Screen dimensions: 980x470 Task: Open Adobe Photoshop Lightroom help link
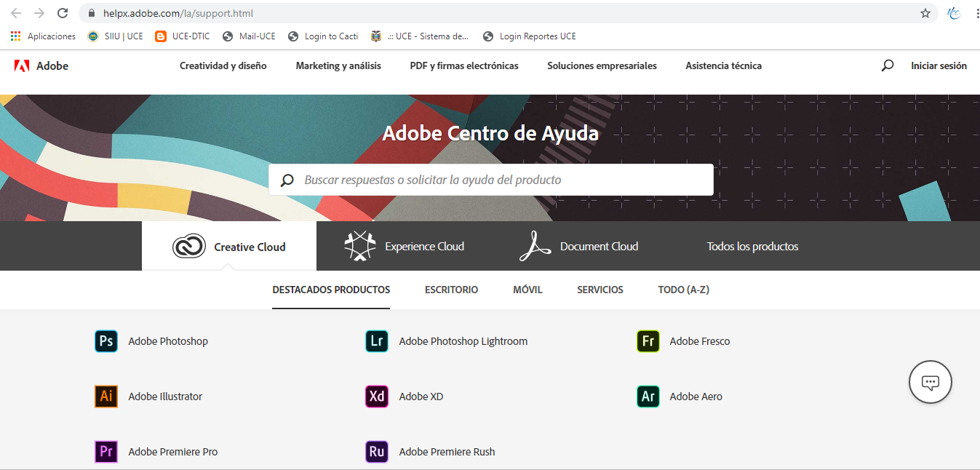(463, 341)
